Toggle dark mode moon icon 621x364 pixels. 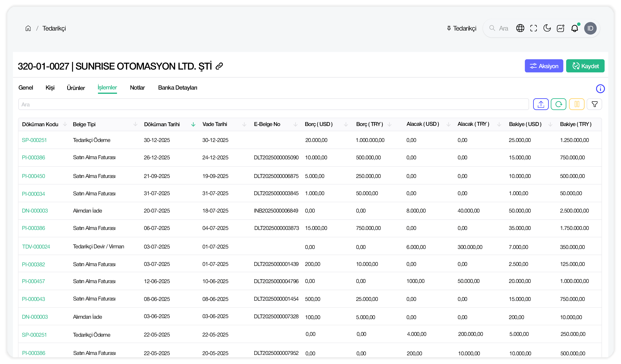547,28
